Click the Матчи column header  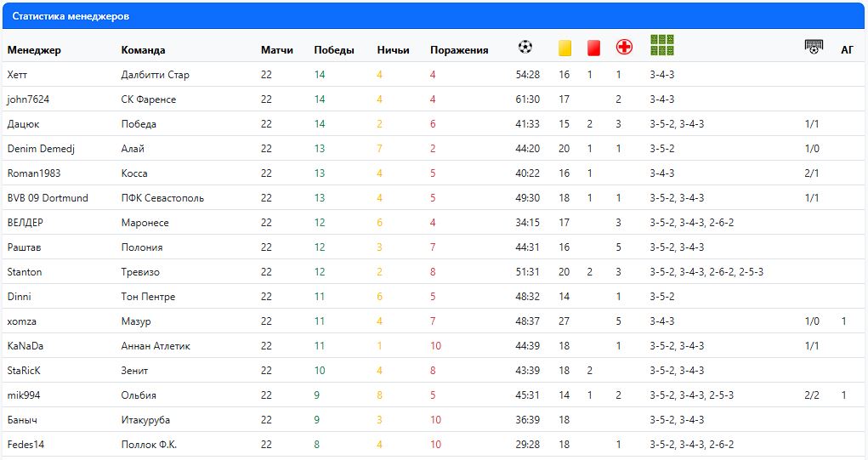coord(277,50)
